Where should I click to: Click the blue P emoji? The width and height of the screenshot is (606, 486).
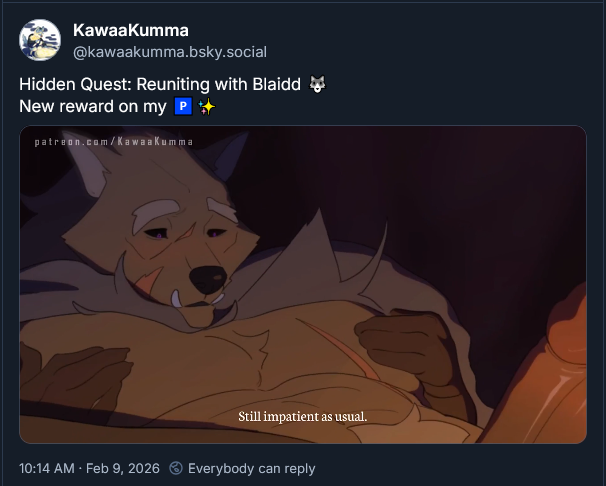tap(183, 106)
